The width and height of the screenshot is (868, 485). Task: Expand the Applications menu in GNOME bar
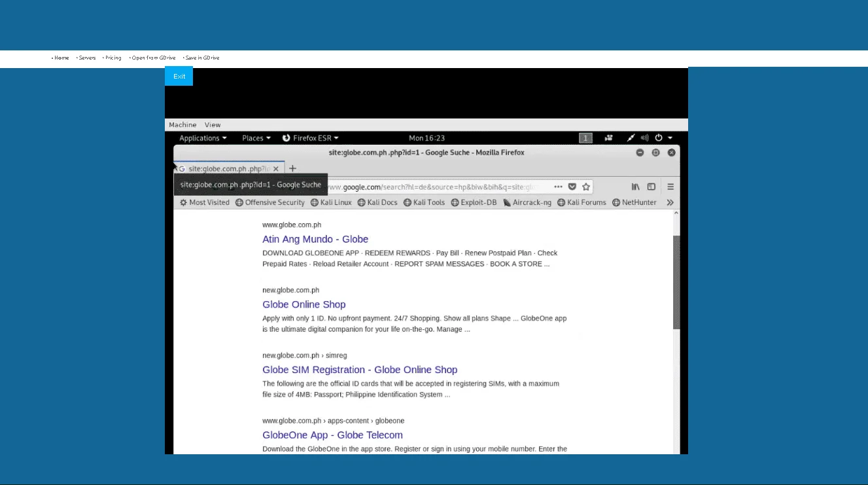(203, 138)
